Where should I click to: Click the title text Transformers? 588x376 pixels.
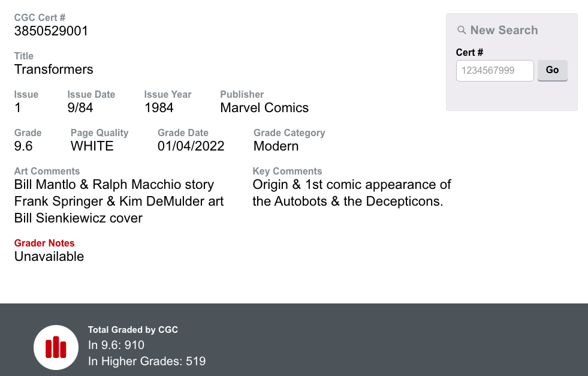54,70
